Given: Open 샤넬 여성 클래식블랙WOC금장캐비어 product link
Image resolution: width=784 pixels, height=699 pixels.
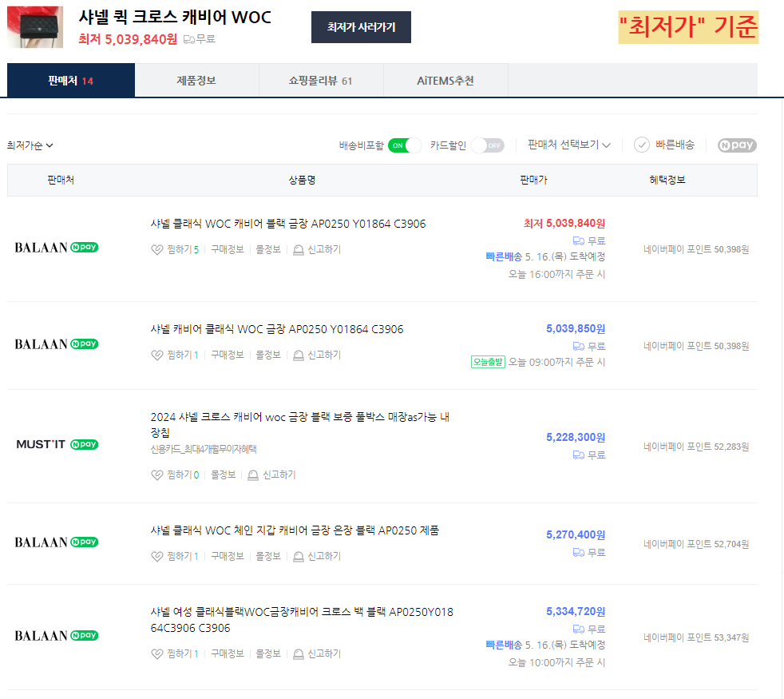Looking at the screenshot, I should tap(302, 620).
